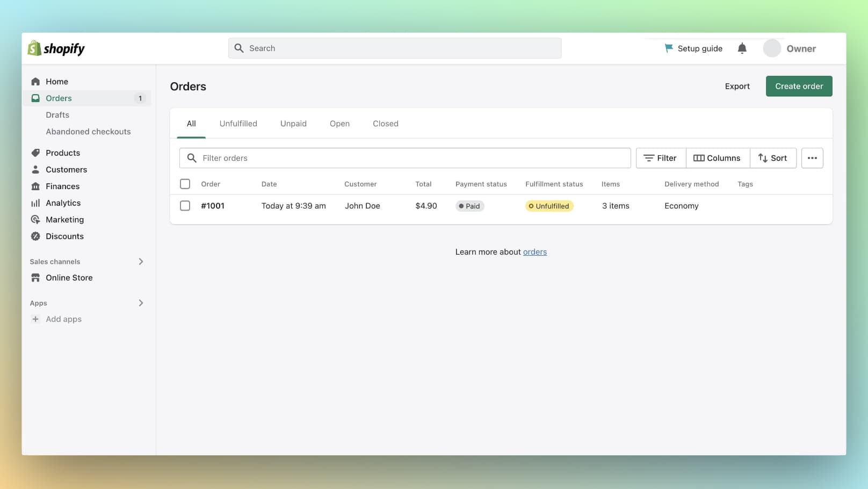Screen dimensions: 868x489
Task: Open the Home section in sidebar
Action: point(56,81)
